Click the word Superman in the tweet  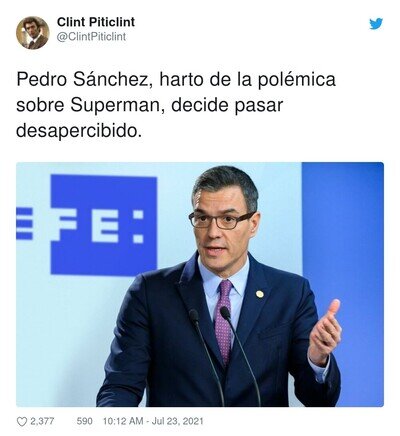click(116, 106)
